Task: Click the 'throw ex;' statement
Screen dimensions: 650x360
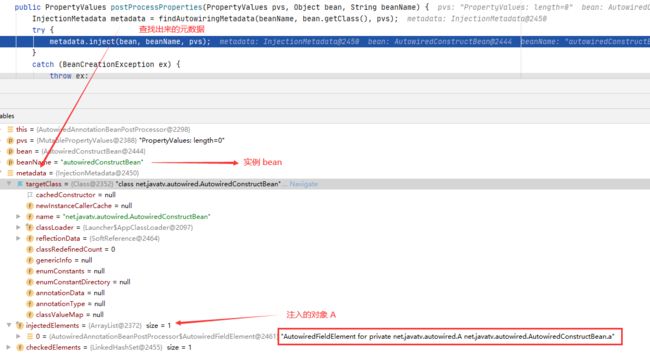Action: tap(69, 76)
